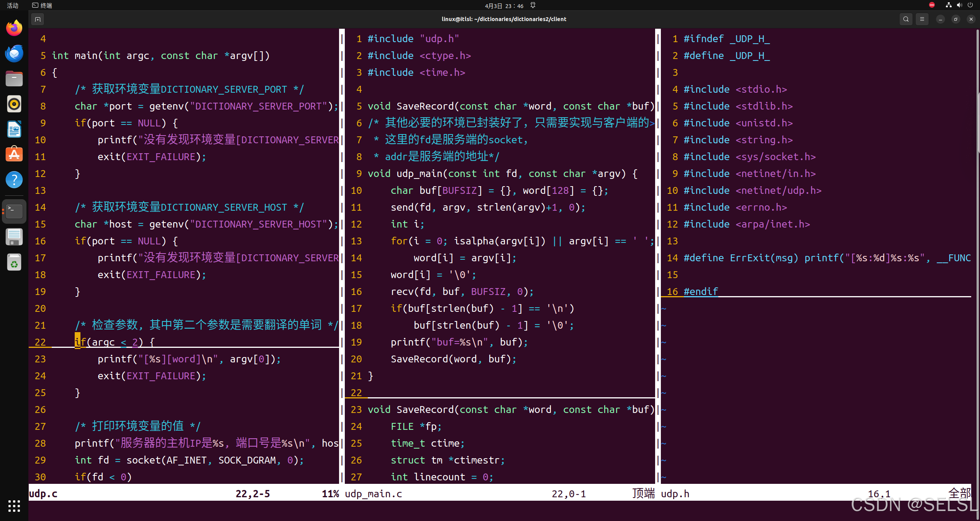The height and width of the screenshot is (521, 980).
Task: Open the recycle archive icon in the dock
Action: coord(14,262)
